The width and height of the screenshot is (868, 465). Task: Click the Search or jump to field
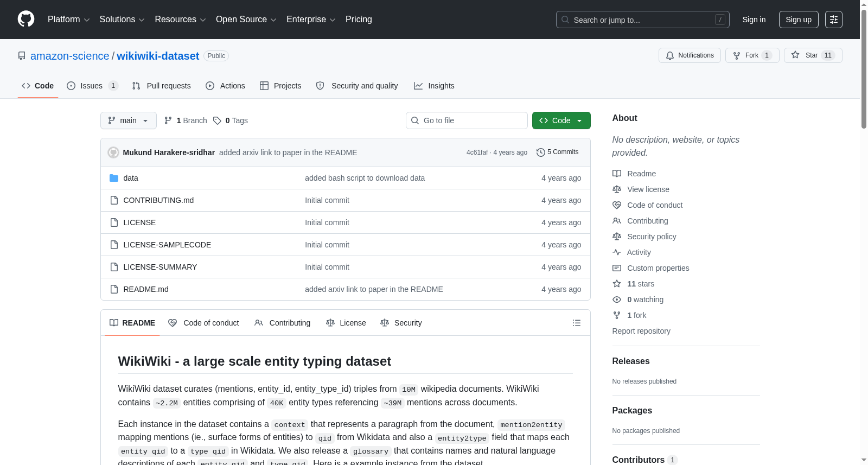coord(643,20)
